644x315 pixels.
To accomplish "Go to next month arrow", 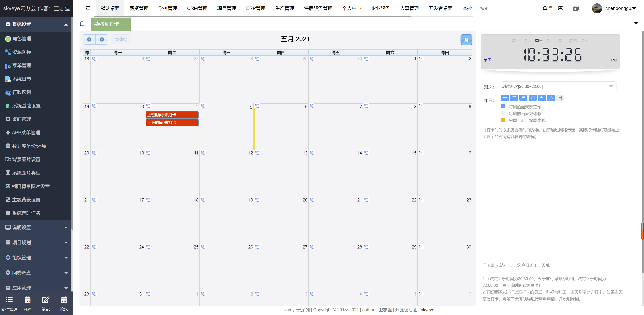I will [x=102, y=39].
